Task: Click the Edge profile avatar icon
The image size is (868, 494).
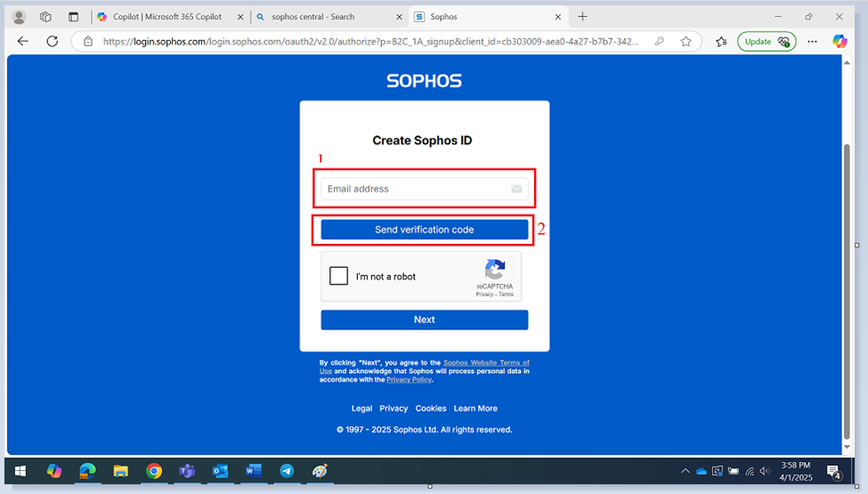Action: click(x=19, y=16)
